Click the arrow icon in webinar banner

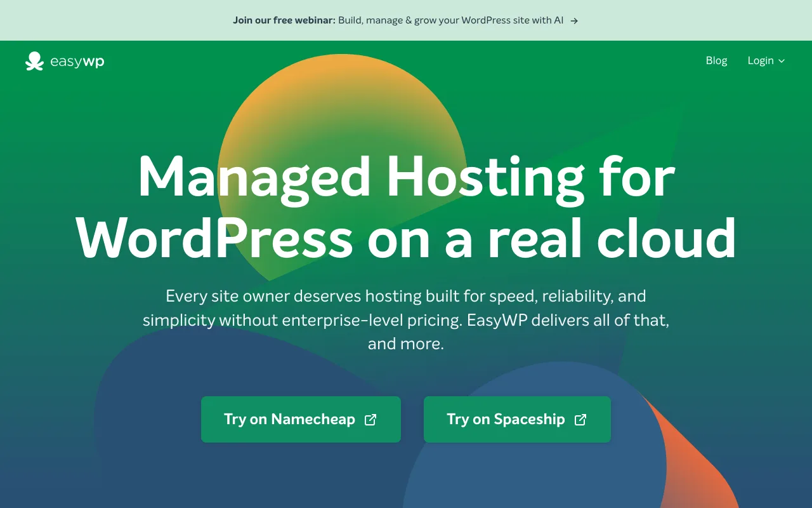click(x=574, y=20)
